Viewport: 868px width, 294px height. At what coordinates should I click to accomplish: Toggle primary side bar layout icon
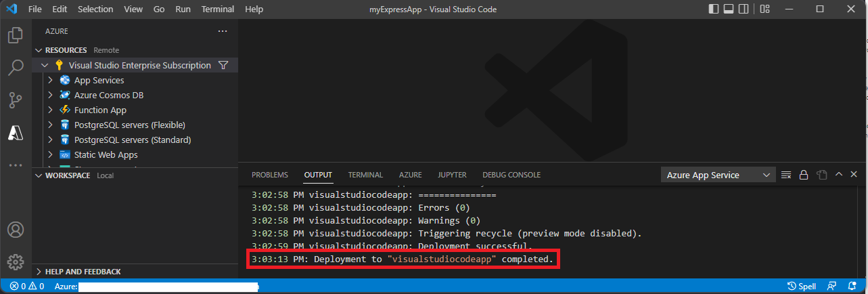point(714,9)
